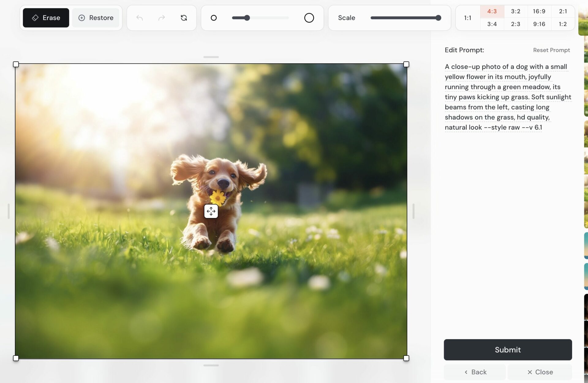Image resolution: width=588 pixels, height=383 pixels.
Task: Adjust the Scale slider handle
Action: [438, 18]
